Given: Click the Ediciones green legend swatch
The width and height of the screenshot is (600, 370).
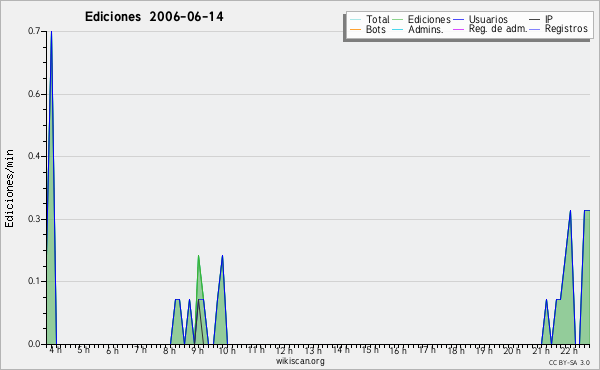Looking at the screenshot, I should [398, 20].
